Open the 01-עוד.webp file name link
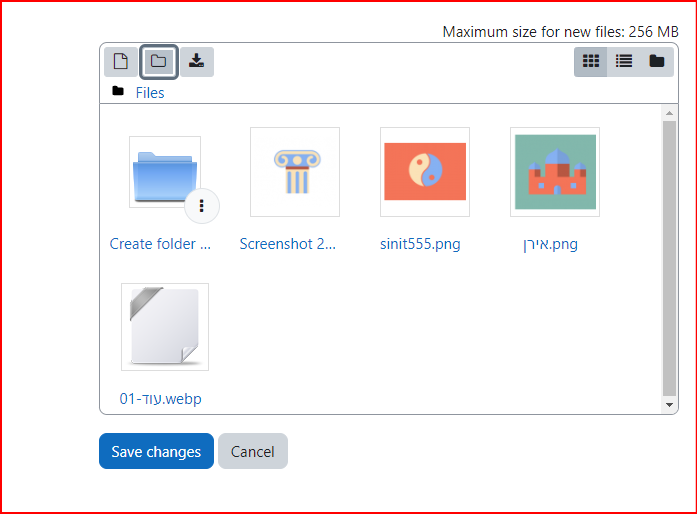This screenshot has width=697, height=514. point(160,399)
